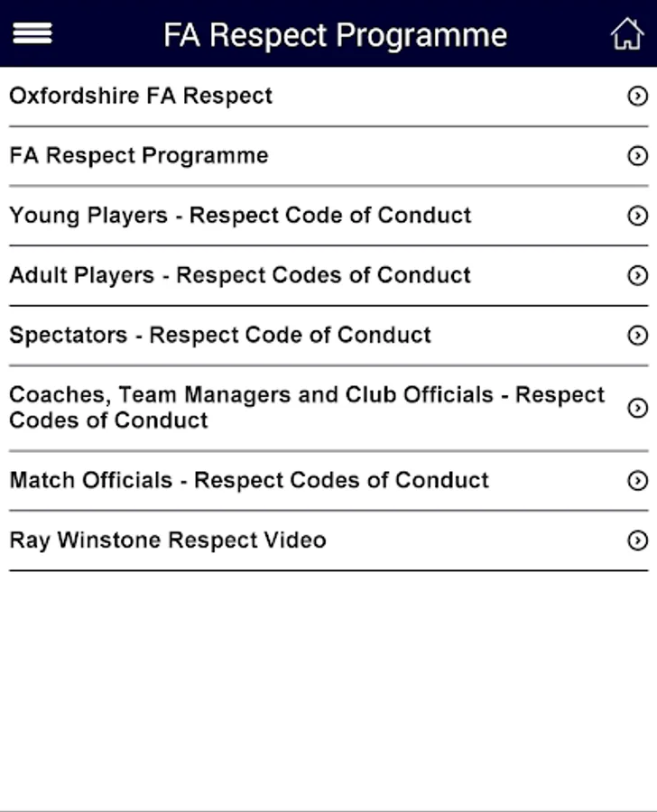657x812 pixels.
Task: Go to Match Officials - Respect Codes of Conduct
Action: click(x=249, y=481)
